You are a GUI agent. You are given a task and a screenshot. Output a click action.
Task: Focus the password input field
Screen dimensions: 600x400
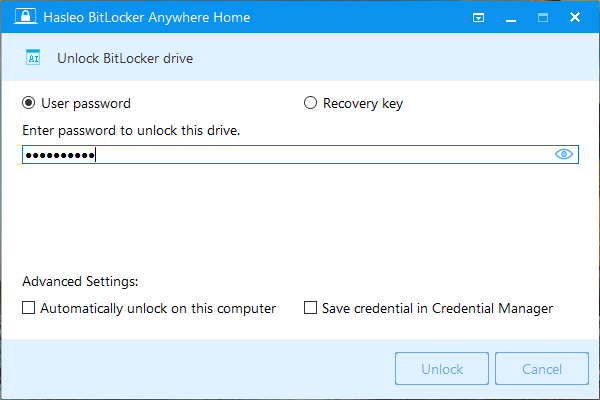[300, 154]
